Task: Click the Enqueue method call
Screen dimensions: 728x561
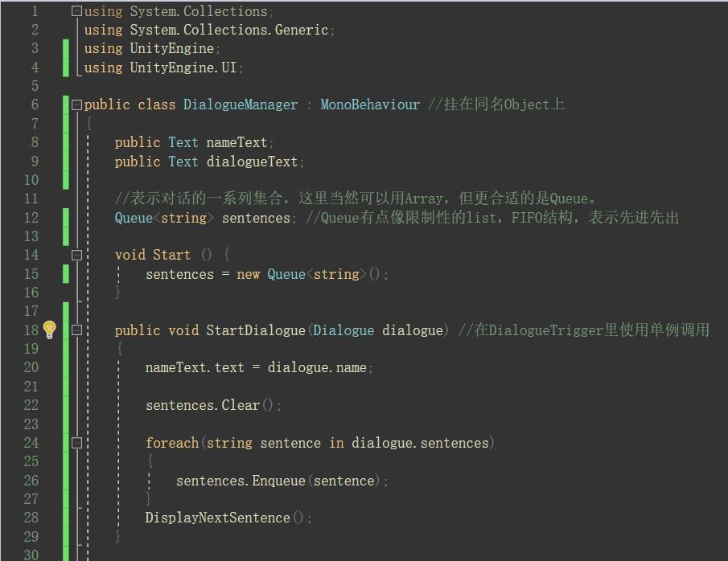Action: tap(278, 481)
